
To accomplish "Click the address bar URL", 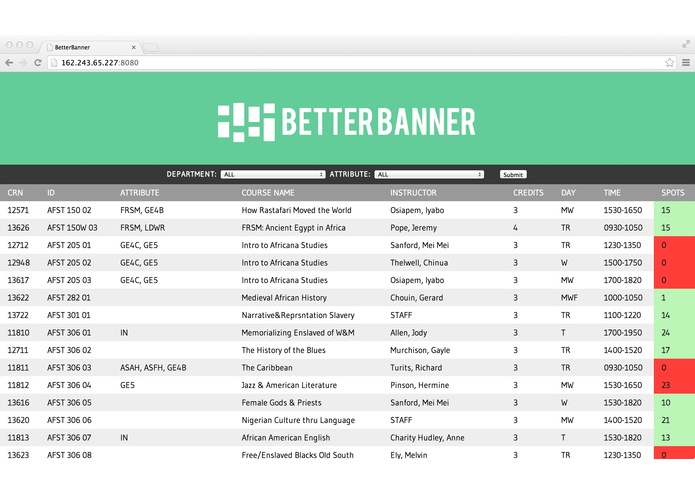I will coord(100,63).
